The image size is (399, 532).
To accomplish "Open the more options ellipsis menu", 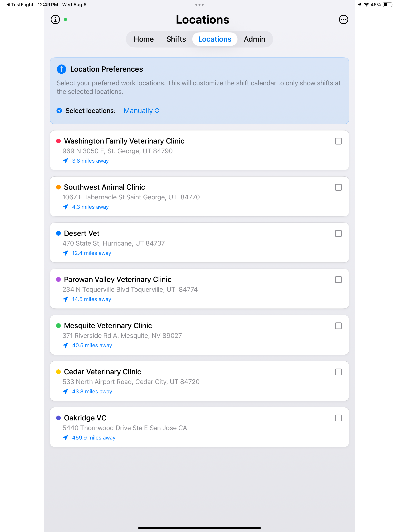I will click(x=343, y=19).
